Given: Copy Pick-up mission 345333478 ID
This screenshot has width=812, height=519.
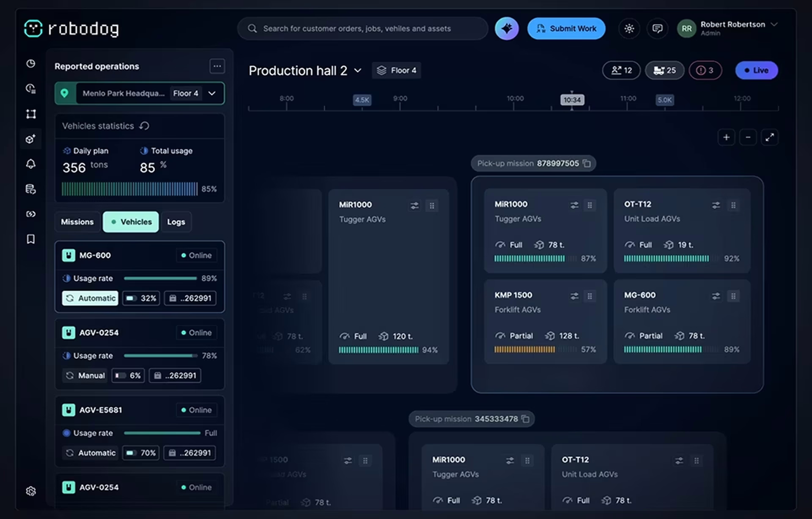Looking at the screenshot, I should tap(525, 419).
